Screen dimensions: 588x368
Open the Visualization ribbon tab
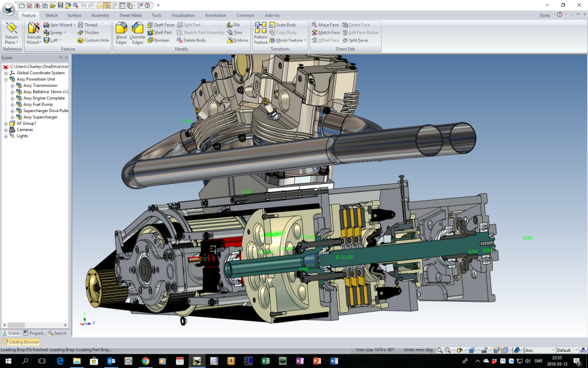pos(183,15)
